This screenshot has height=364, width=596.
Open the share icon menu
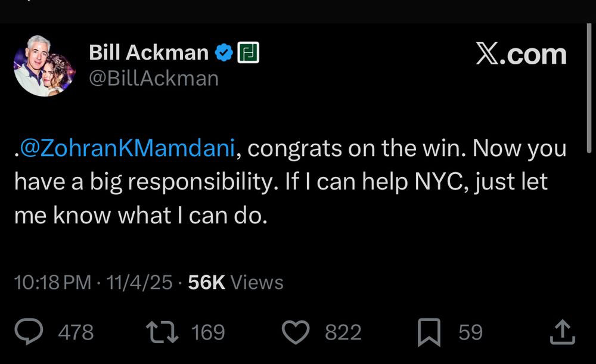coord(562,332)
